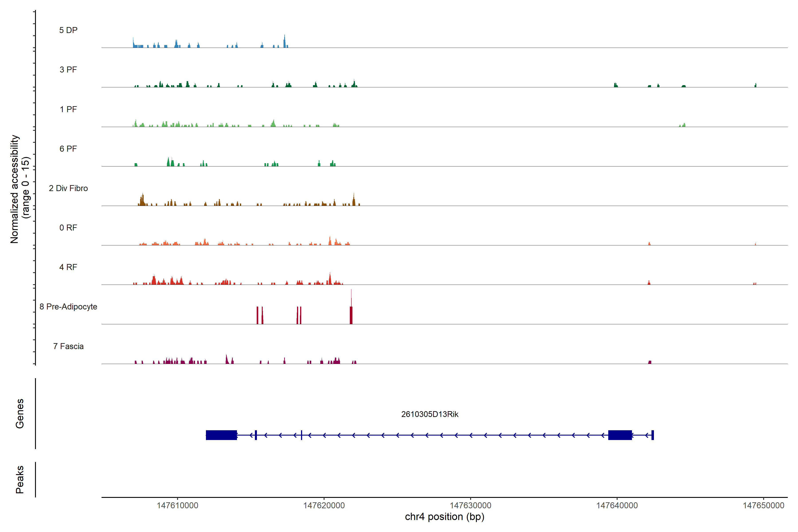
Task: Click the Genes panel label
Action: click(20, 414)
